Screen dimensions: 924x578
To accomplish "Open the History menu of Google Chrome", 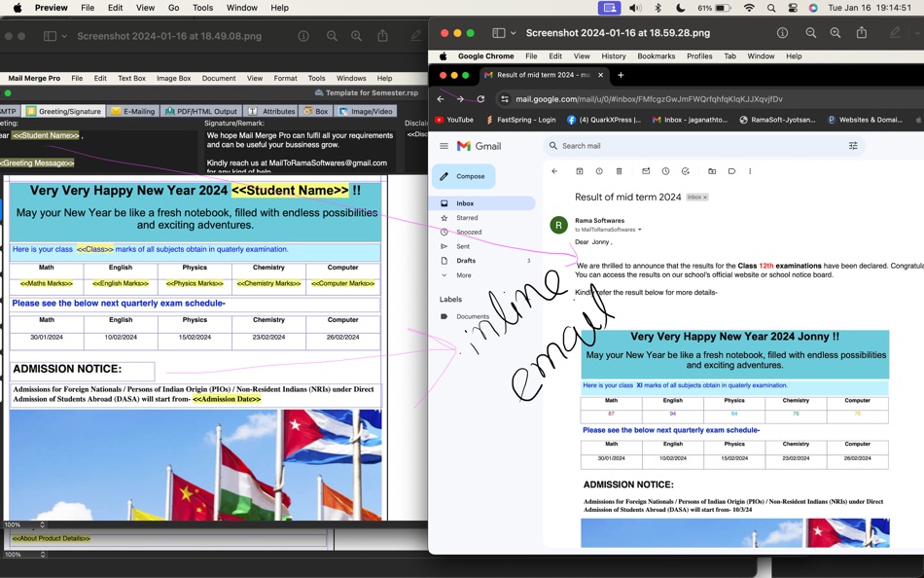I will [614, 55].
